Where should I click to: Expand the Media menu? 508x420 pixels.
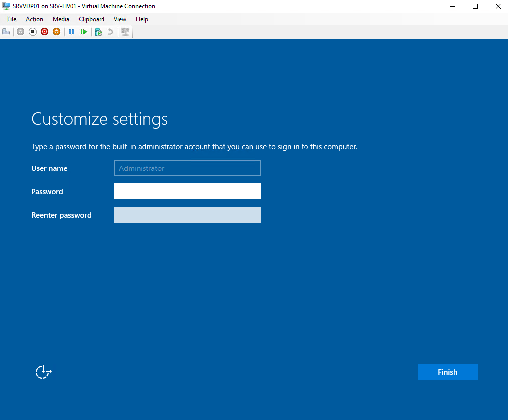click(61, 19)
